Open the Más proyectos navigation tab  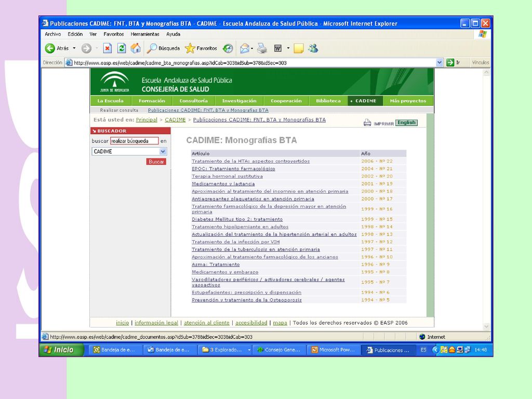tap(408, 101)
